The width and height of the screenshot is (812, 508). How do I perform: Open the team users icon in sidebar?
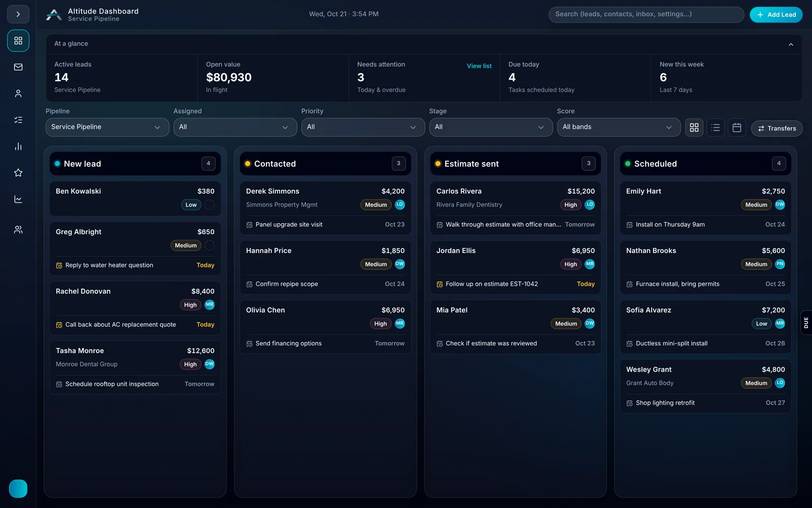click(18, 230)
